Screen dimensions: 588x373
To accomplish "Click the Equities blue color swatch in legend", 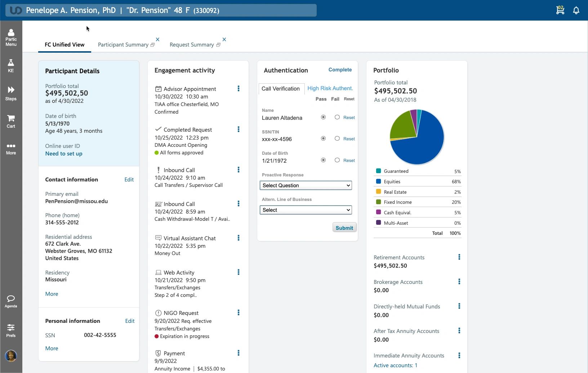I will pyautogui.click(x=378, y=181).
